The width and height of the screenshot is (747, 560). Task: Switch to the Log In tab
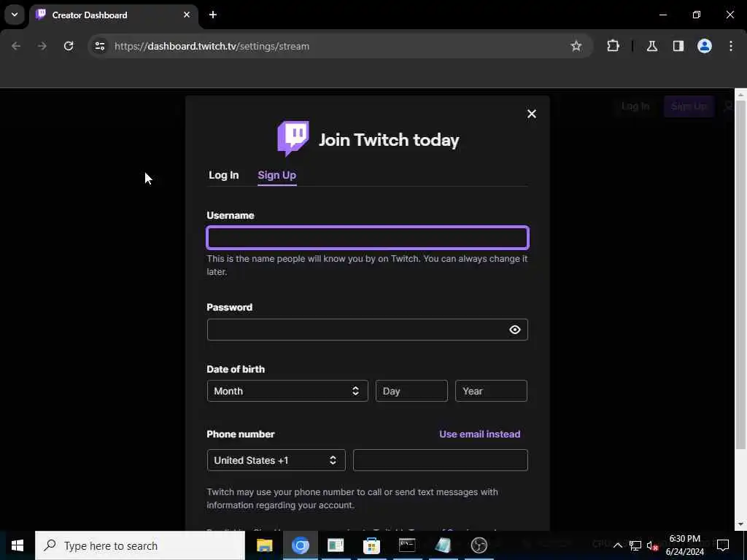[x=223, y=175]
